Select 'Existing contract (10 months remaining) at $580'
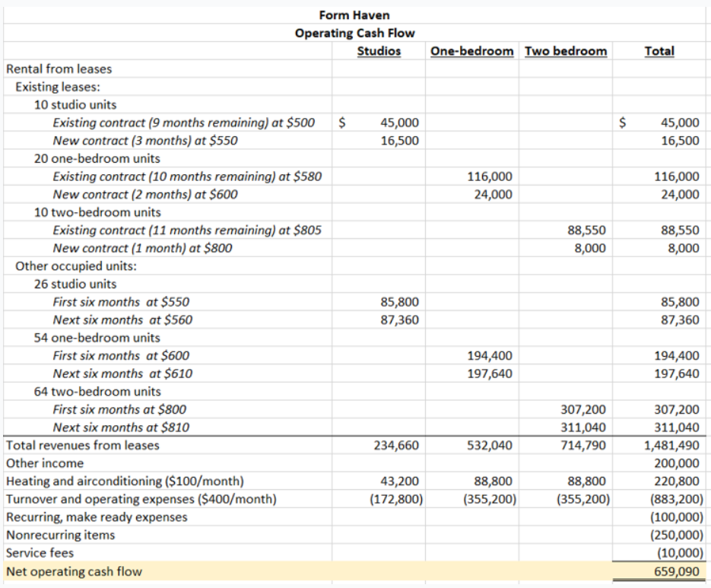Viewport: 711px width, 588px height. click(187, 176)
